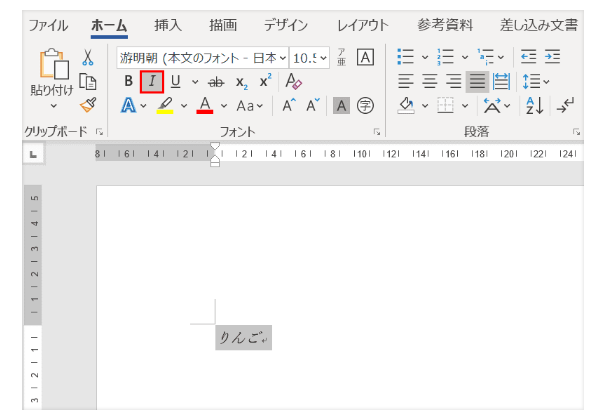Click the cut scissors icon
Image resolution: width=612 pixels, height=415 pixels.
[88, 58]
